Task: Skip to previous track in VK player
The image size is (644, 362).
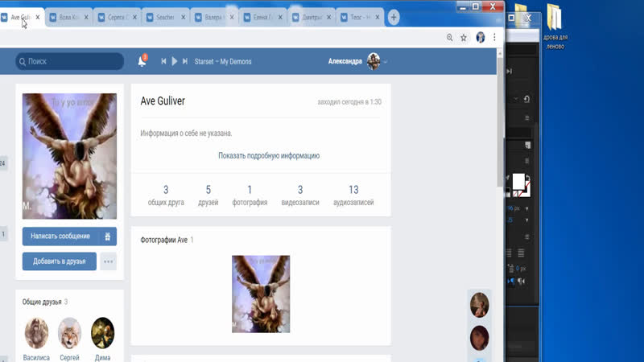Action: pos(163,61)
